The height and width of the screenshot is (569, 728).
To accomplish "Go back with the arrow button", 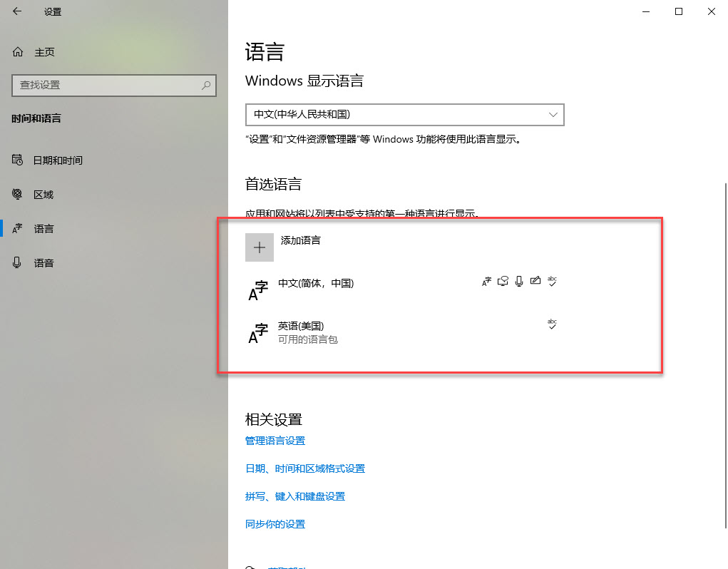I will 17,11.
